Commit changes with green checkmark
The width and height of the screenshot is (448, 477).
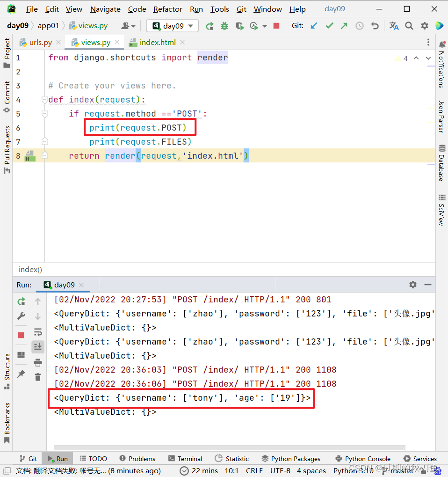tap(329, 26)
